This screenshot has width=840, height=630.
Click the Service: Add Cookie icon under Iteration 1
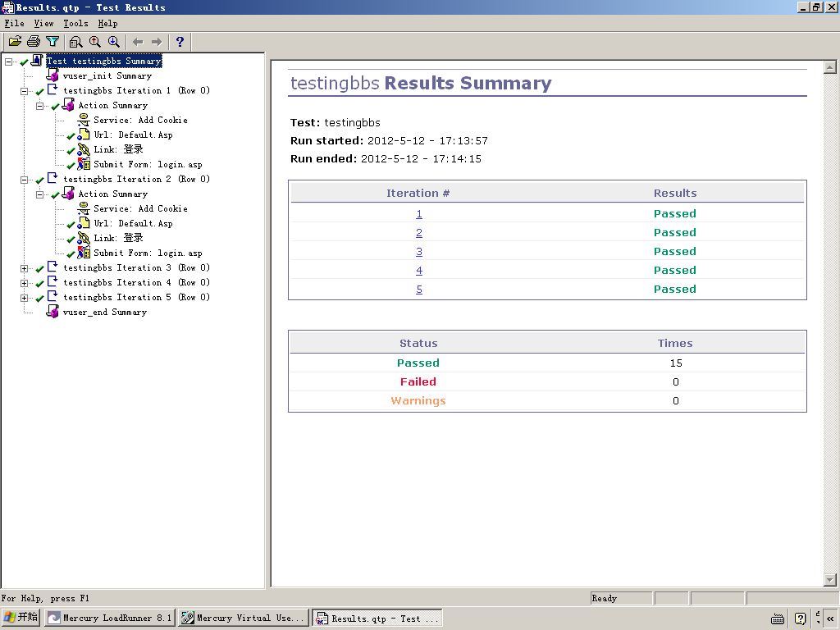[84, 120]
